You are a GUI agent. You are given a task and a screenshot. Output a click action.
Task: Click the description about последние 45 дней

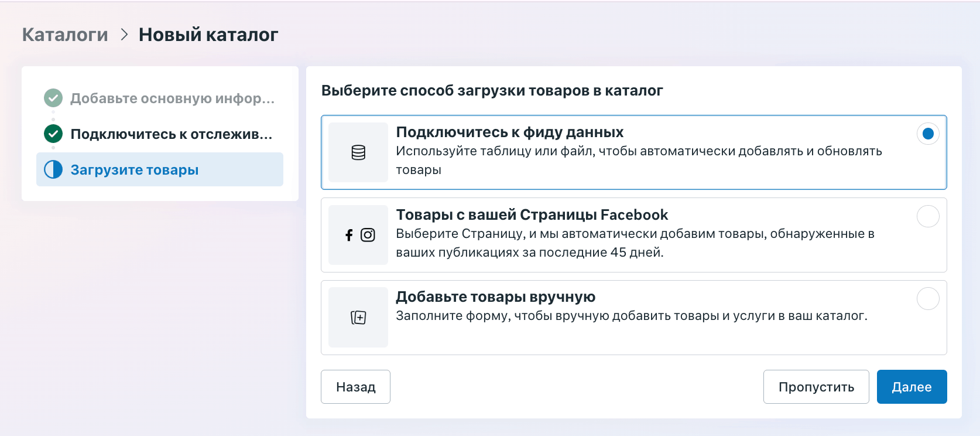coord(635,243)
